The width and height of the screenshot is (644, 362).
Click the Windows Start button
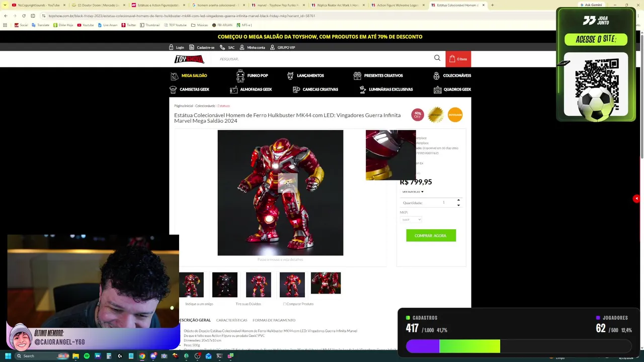point(8,356)
